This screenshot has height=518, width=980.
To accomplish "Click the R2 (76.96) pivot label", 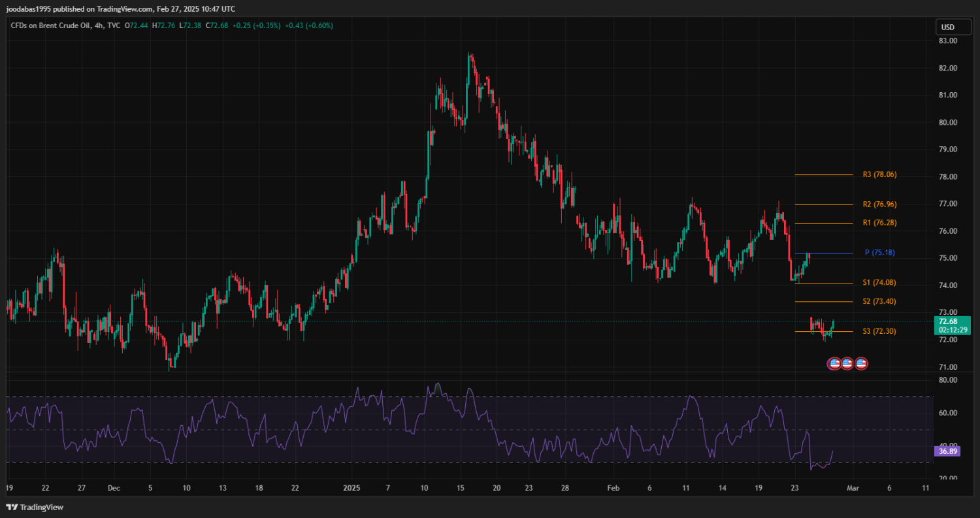I will [x=879, y=204].
